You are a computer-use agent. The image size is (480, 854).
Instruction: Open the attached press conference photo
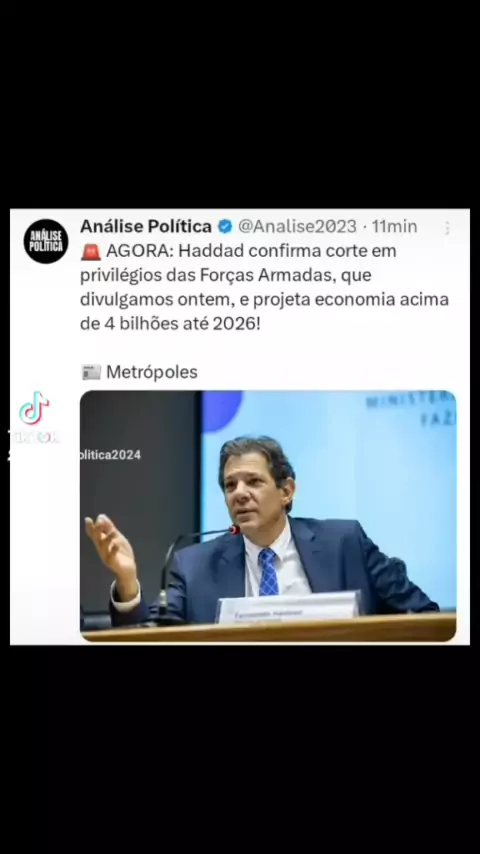tap(268, 516)
